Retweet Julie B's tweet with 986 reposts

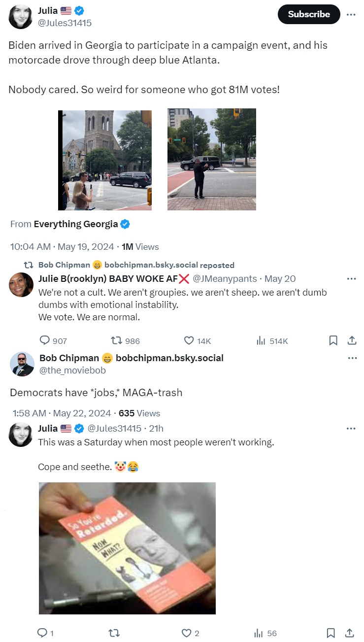pyautogui.click(x=117, y=340)
